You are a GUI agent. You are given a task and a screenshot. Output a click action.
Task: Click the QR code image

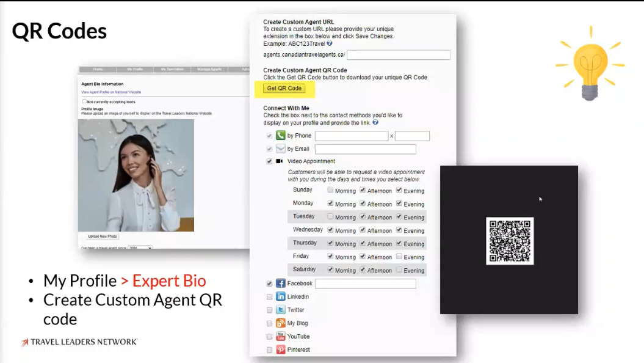point(510,241)
